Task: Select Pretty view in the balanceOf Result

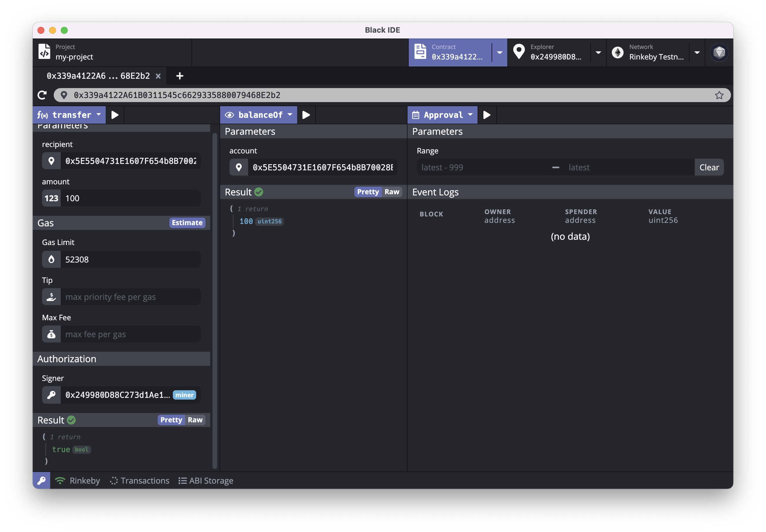Action: tap(368, 192)
